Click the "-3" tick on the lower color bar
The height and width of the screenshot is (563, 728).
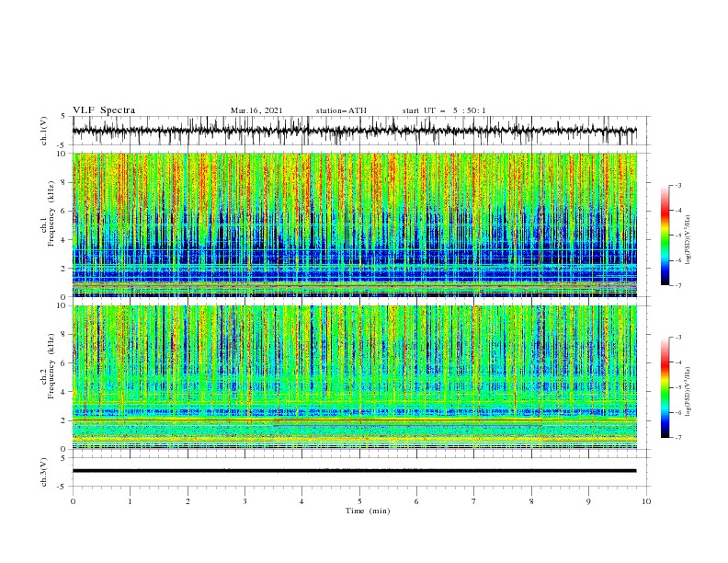678,338
